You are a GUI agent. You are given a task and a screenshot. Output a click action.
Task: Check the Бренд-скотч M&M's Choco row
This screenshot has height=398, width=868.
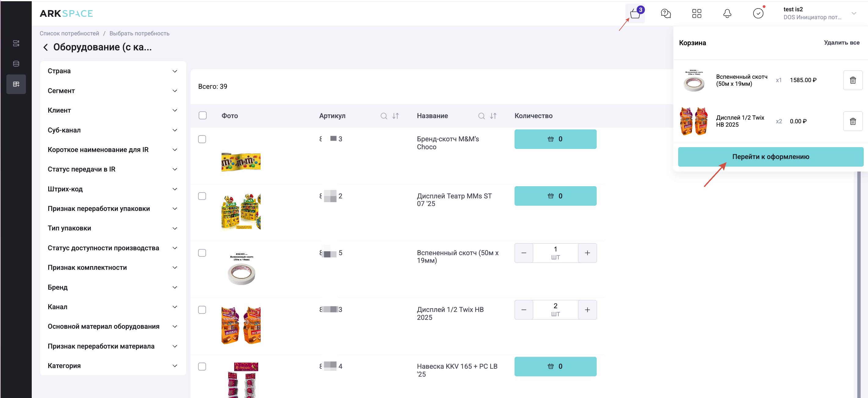click(x=202, y=139)
